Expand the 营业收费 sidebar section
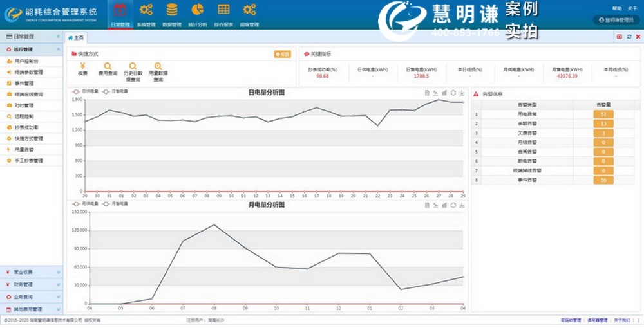644x328 pixels. [32, 272]
